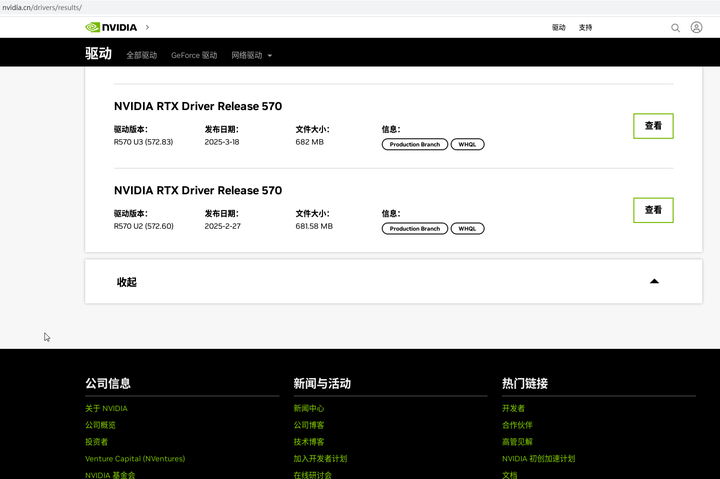The height and width of the screenshot is (479, 720).
Task: Click WHQL tag of the 572.60 driver
Action: pos(467,229)
